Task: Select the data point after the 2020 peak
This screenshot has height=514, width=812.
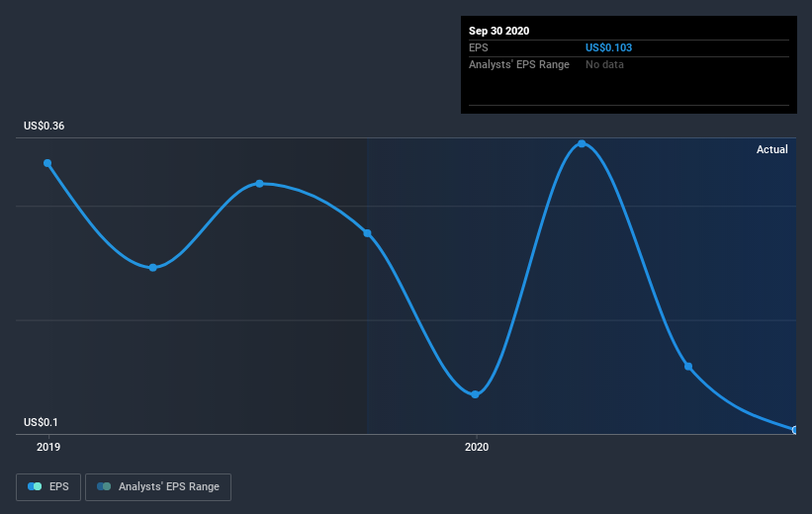Action: (688, 367)
